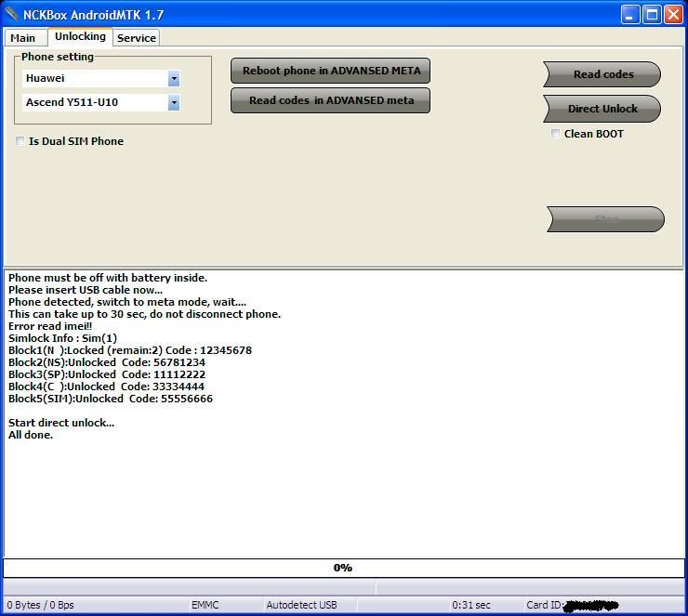
Task: Click the 0% progress bar
Action: point(343,568)
